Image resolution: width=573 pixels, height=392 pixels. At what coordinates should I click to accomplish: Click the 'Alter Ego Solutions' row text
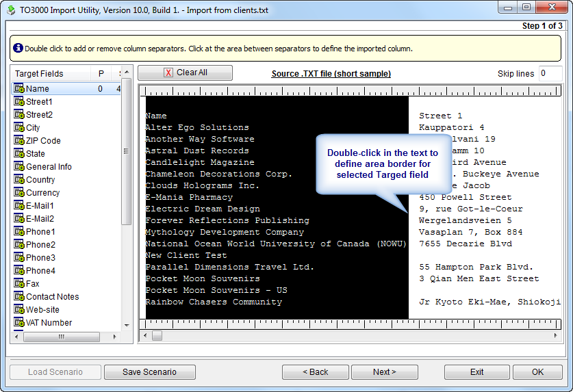tap(197, 127)
